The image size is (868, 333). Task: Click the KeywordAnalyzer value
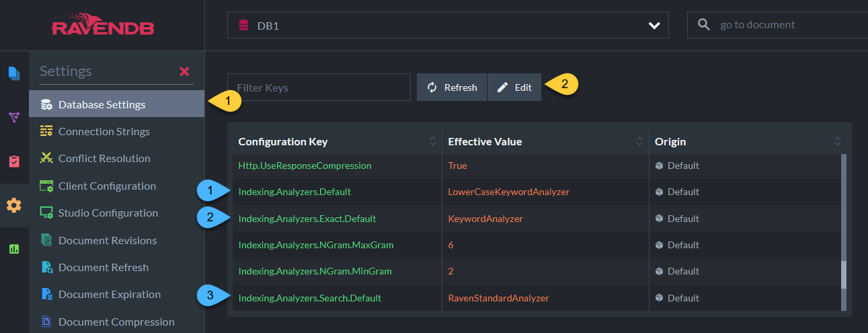[x=485, y=219]
